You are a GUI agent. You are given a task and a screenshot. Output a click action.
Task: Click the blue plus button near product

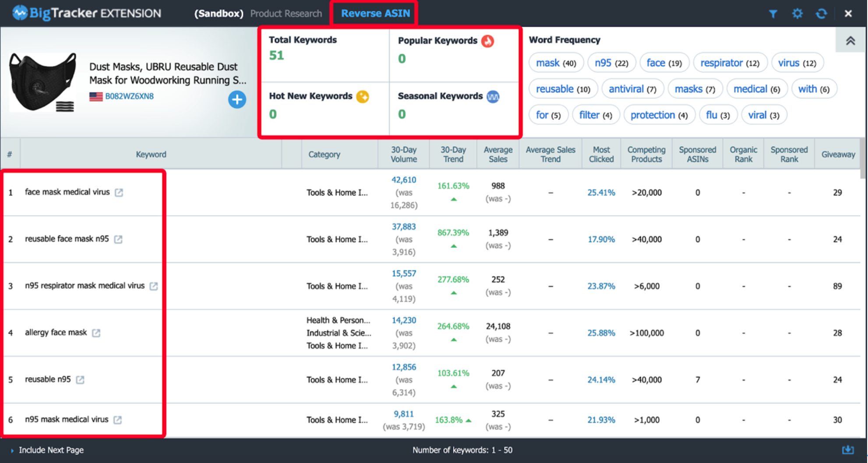point(237,100)
